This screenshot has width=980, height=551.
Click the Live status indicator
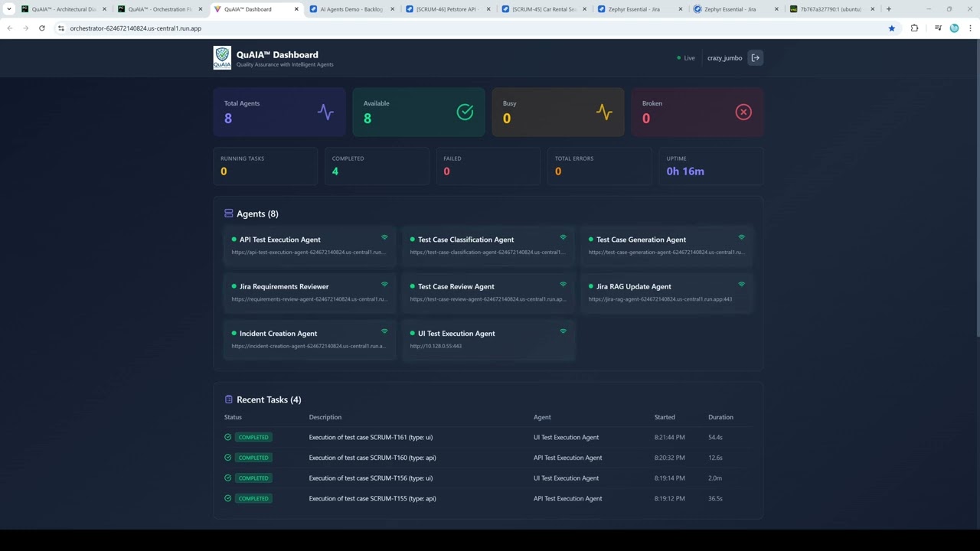(686, 58)
